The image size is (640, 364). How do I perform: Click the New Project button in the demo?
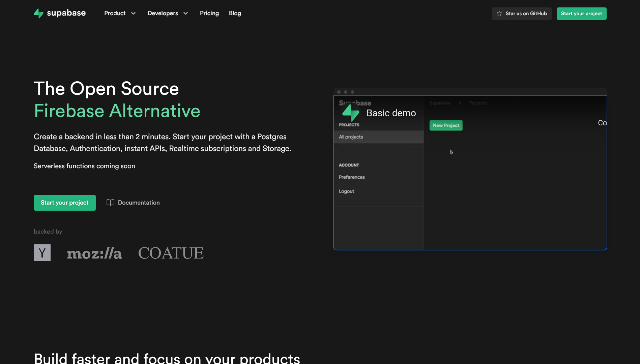tap(446, 125)
